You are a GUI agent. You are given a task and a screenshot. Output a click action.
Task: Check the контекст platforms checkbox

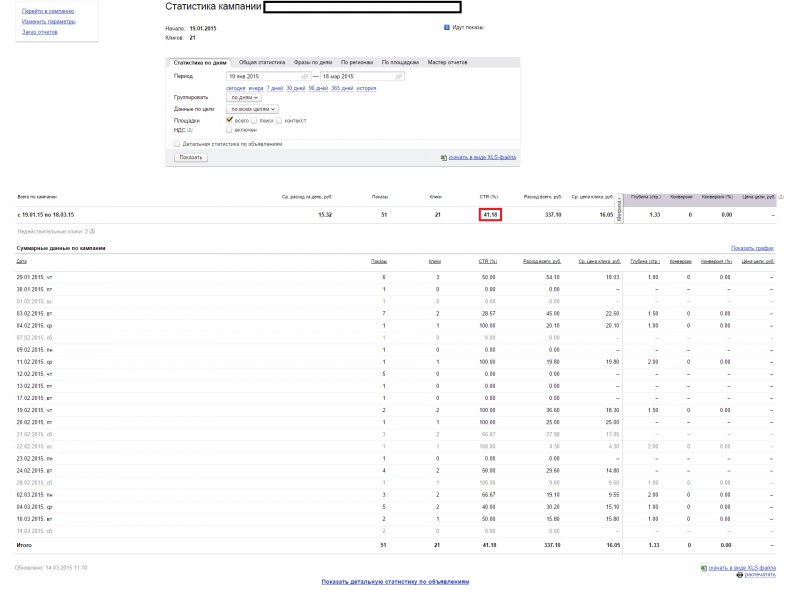tap(279, 121)
